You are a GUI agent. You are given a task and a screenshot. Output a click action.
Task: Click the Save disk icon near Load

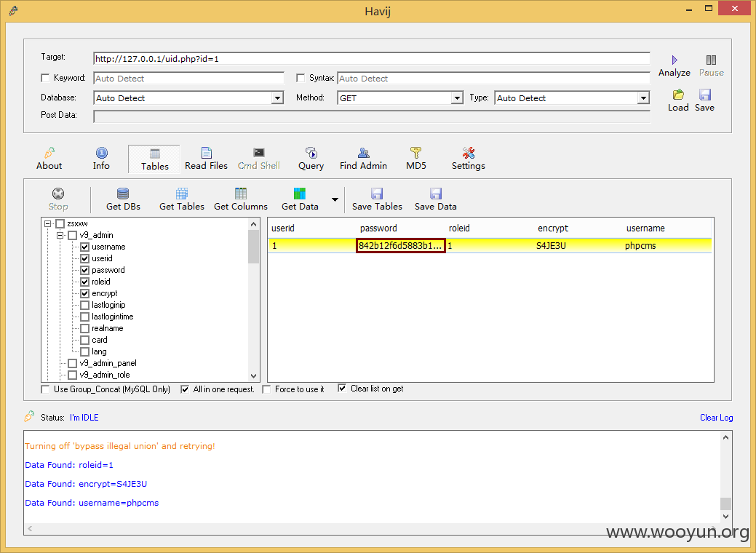pyautogui.click(x=705, y=95)
